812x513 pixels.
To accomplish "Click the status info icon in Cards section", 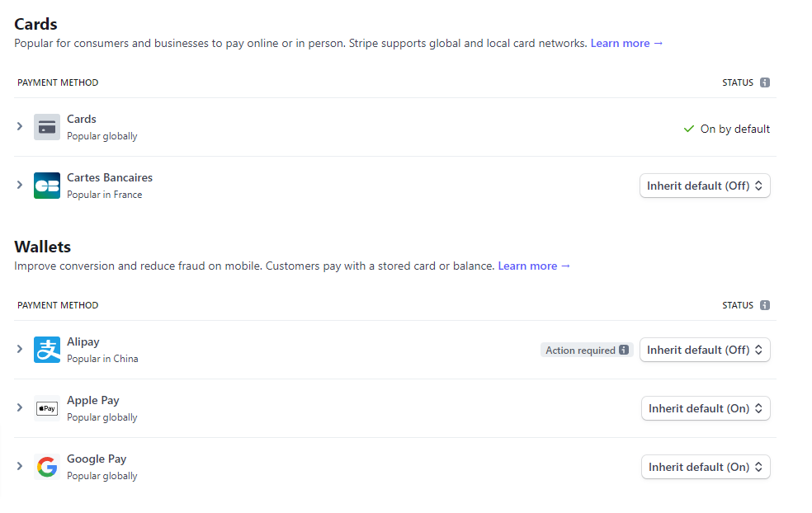I will click(x=765, y=82).
